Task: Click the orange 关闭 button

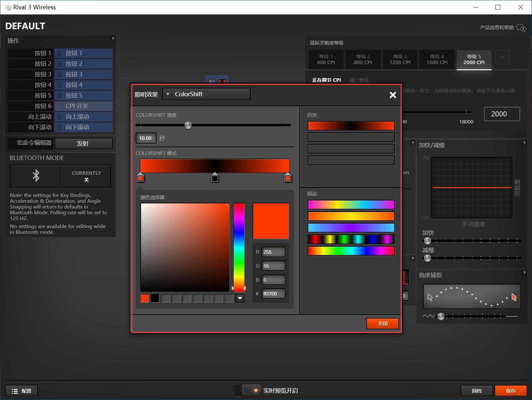Action: [382, 323]
